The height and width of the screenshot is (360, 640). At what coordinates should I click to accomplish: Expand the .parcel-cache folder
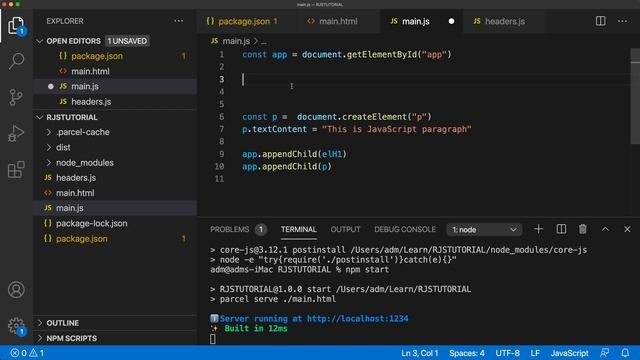point(83,132)
